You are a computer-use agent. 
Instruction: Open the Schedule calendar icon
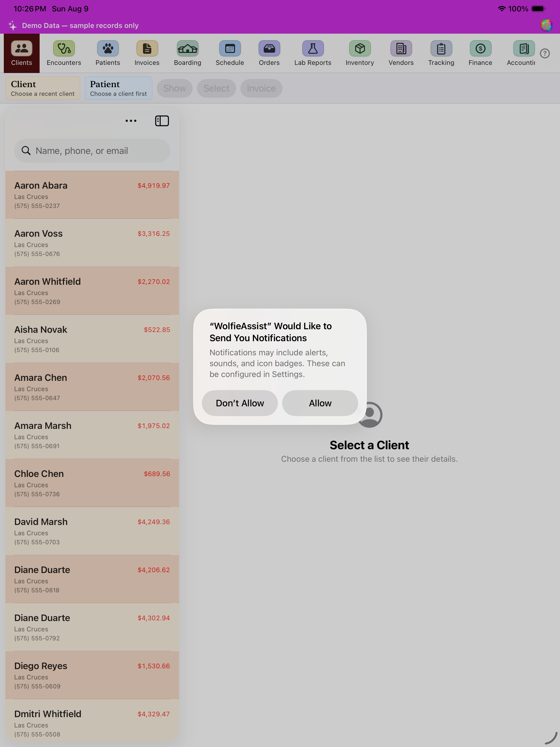point(230,49)
